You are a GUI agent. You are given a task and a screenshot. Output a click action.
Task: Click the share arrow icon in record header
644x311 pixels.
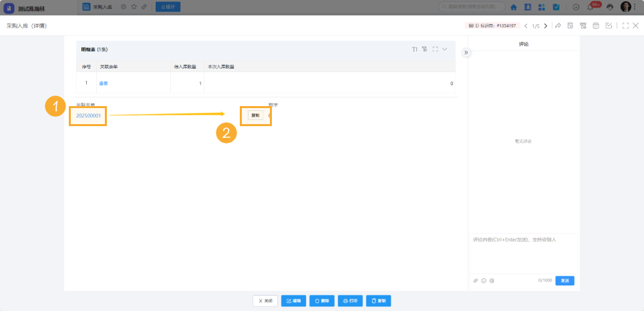point(558,26)
